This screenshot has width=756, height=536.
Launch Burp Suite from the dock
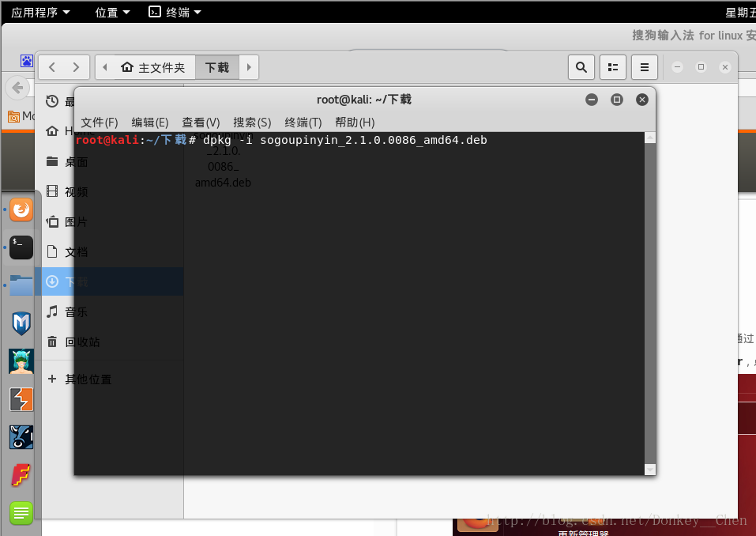click(x=21, y=399)
